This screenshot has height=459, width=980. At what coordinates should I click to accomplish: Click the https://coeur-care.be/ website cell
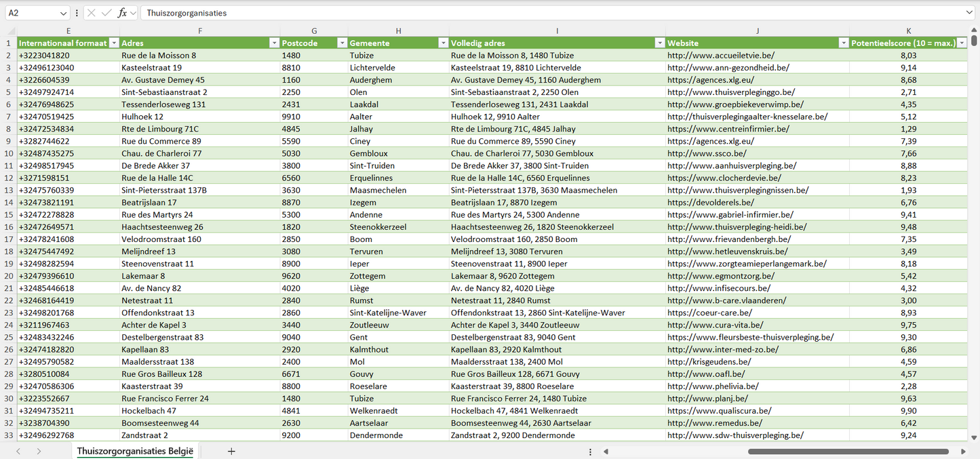[709, 313]
